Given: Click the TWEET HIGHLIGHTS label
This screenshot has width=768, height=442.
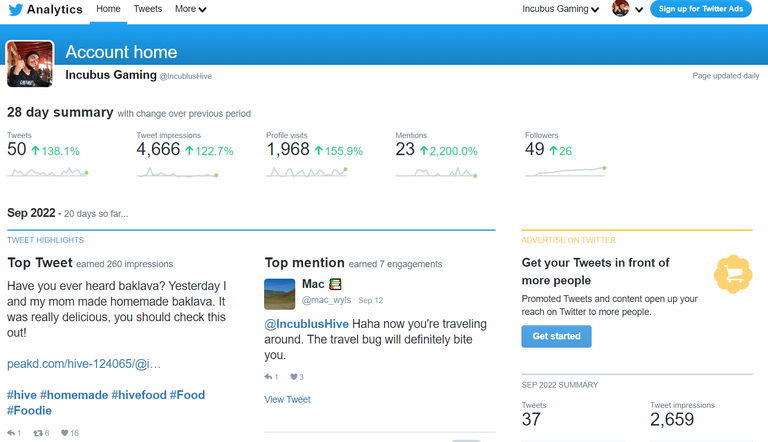Looking at the screenshot, I should pyautogui.click(x=46, y=240).
